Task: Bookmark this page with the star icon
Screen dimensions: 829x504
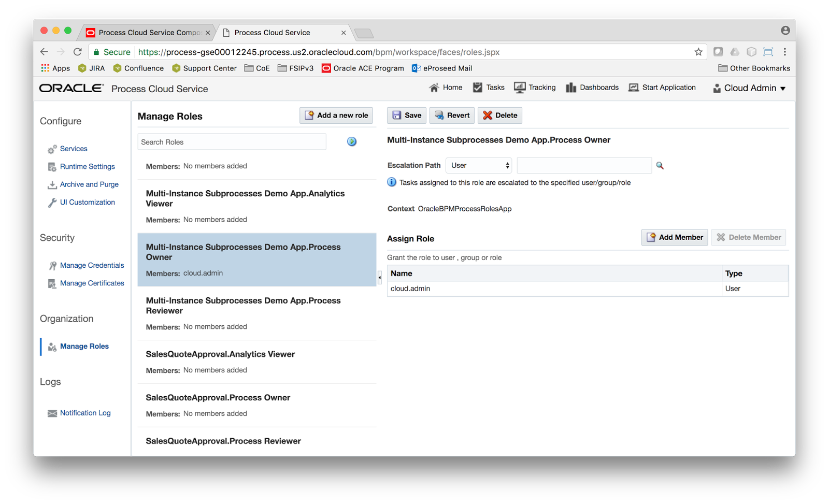Action: 698,52
